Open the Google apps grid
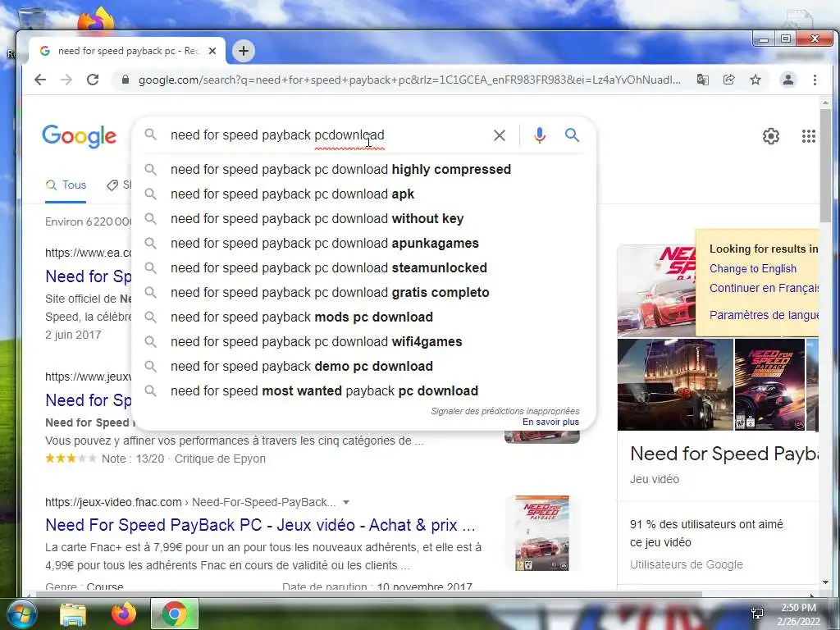The width and height of the screenshot is (840, 630). pos(808,136)
